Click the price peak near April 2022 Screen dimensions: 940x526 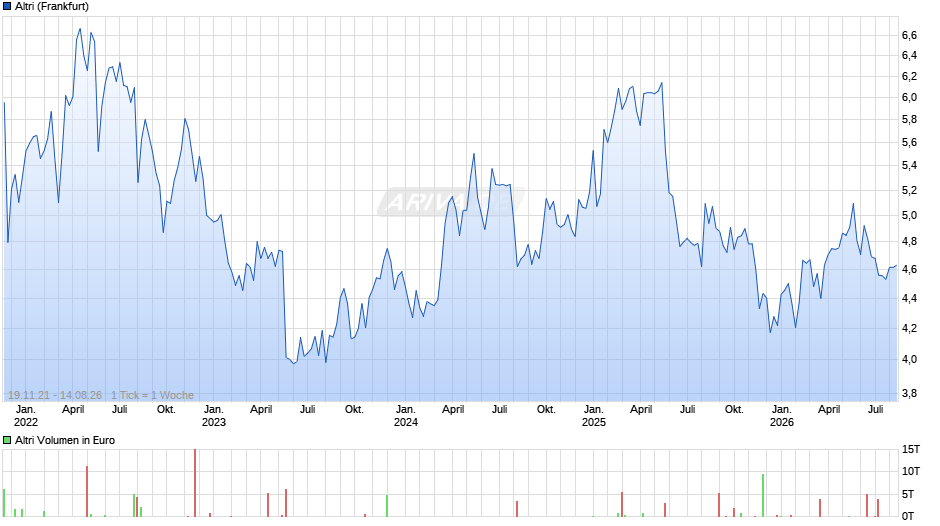click(x=80, y=29)
